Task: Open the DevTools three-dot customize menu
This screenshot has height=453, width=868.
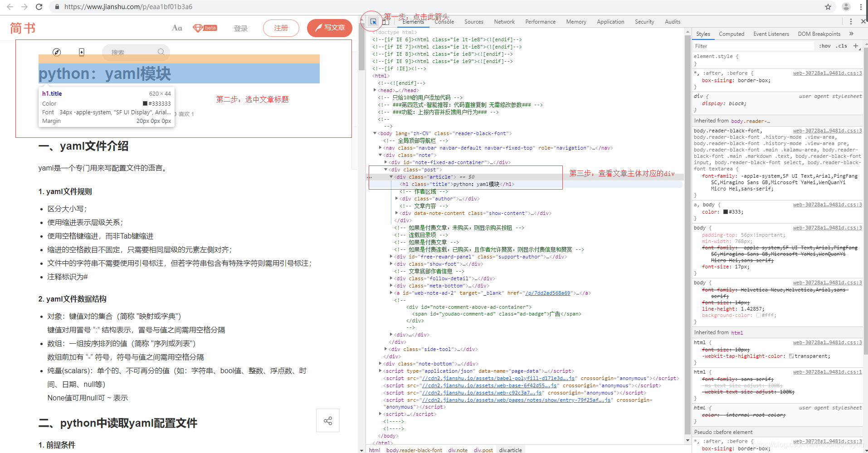Action: 851,21
